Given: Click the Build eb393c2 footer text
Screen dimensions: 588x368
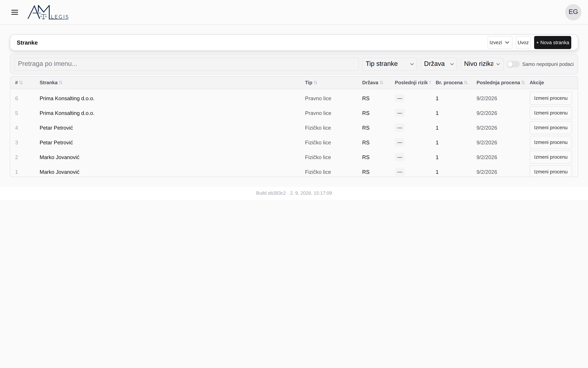Looking at the screenshot, I should coord(294,193).
